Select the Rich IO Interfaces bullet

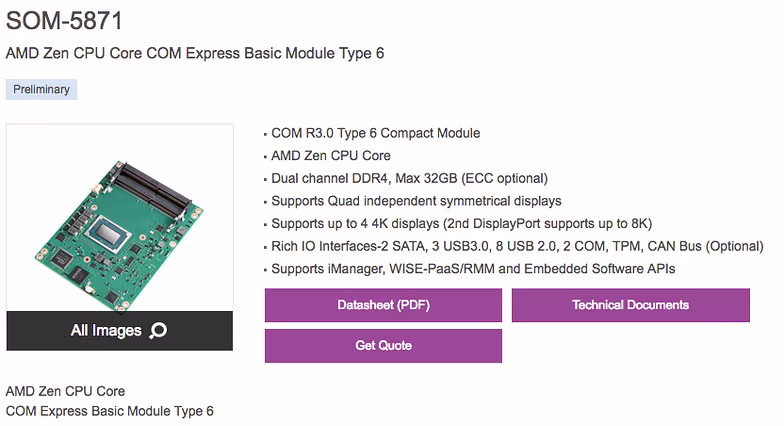coord(518,246)
